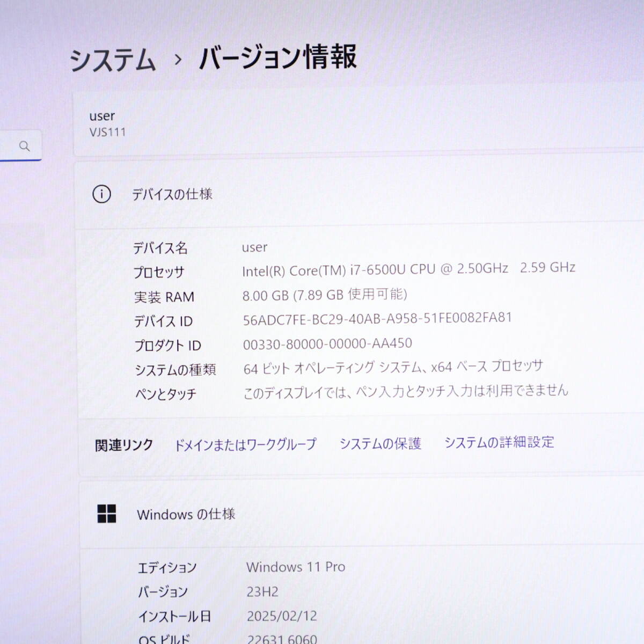Click the Windows logo icon
Screen dimensions: 644x644
click(x=107, y=514)
